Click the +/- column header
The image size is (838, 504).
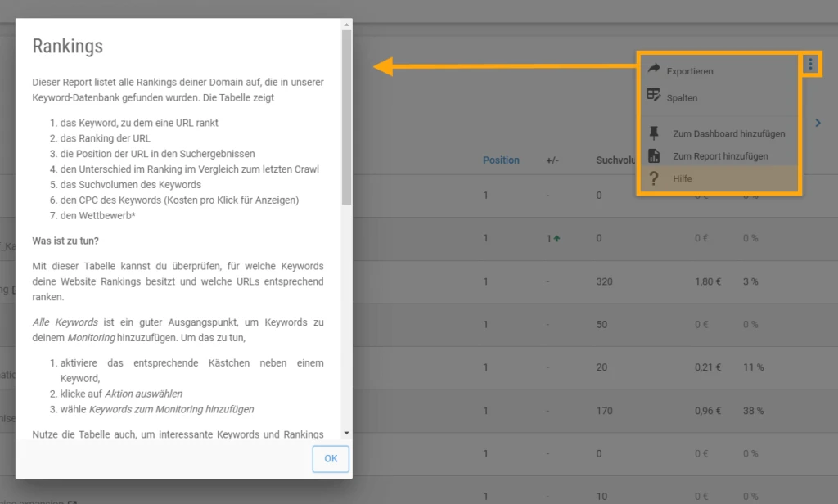click(552, 160)
